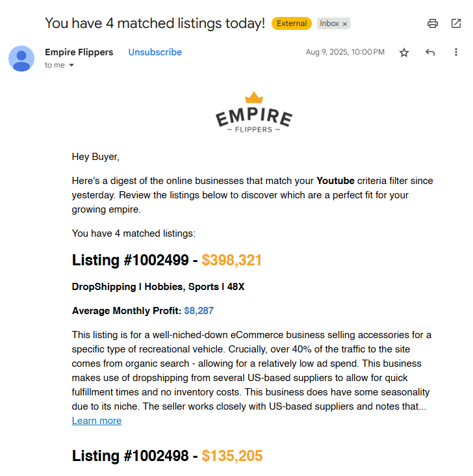473x476 pixels.
Task: Expand recipient details arrow beside "to me"
Action: 71,65
